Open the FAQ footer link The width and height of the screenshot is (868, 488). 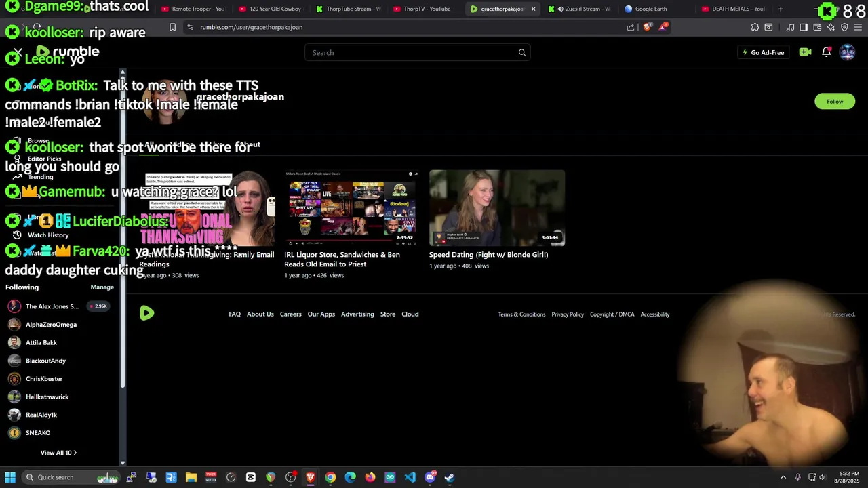click(x=235, y=314)
